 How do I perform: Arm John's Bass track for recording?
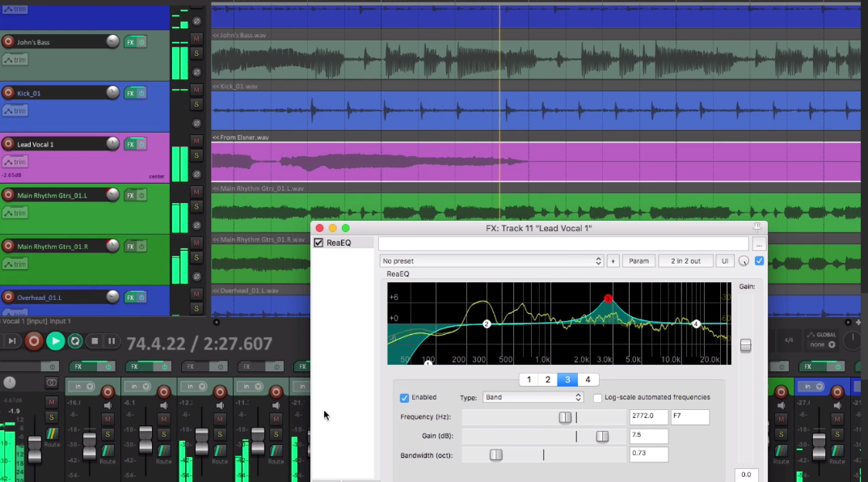(x=8, y=42)
